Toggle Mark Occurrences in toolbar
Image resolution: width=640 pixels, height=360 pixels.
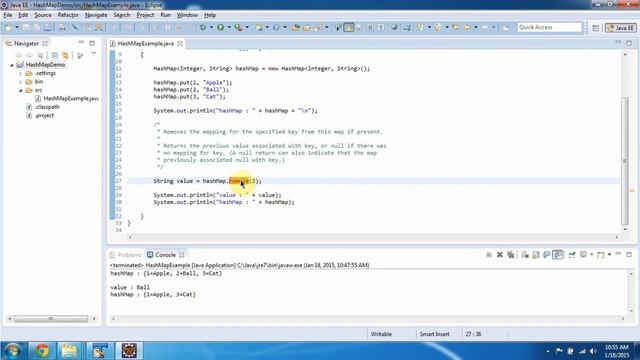pos(349,27)
